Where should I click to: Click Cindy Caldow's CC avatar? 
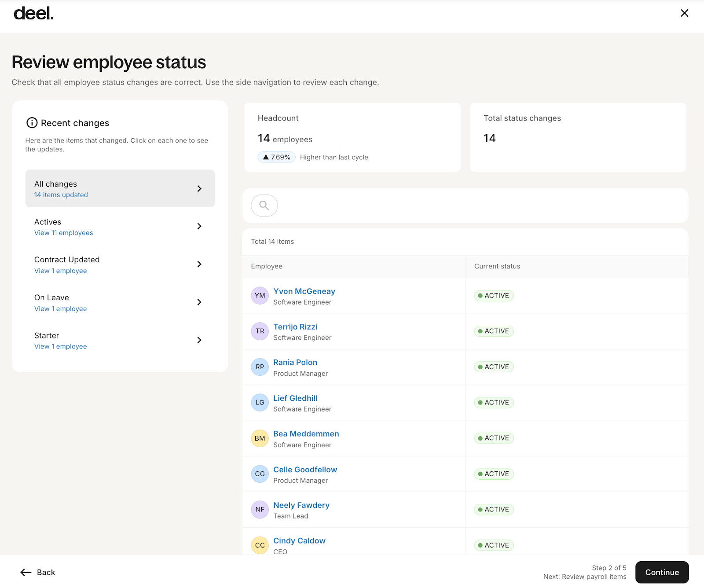[260, 545]
